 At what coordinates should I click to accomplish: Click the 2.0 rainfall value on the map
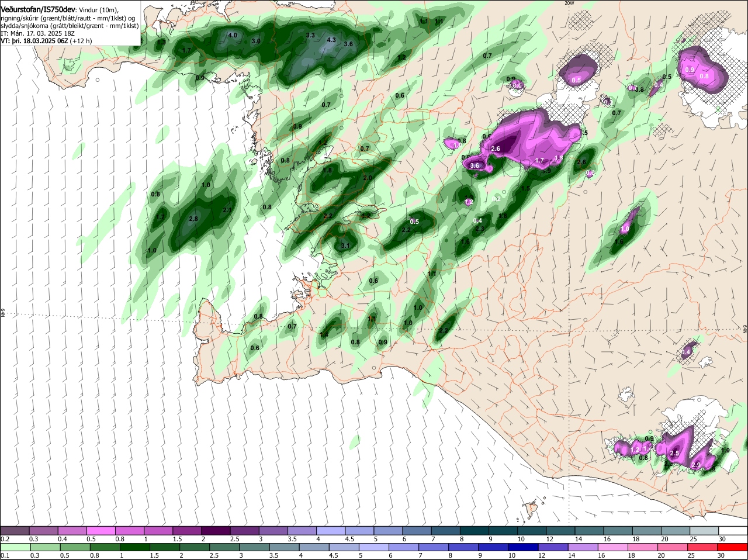click(368, 178)
